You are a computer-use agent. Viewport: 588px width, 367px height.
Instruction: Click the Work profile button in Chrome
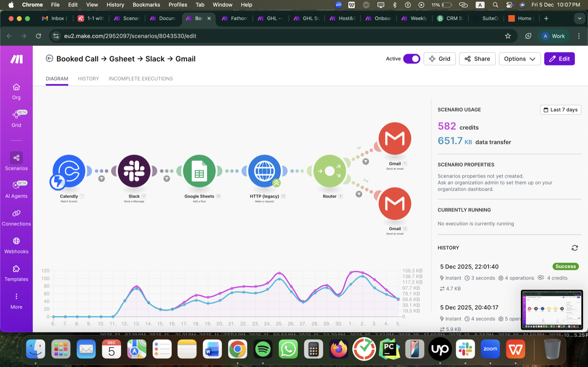tap(553, 36)
